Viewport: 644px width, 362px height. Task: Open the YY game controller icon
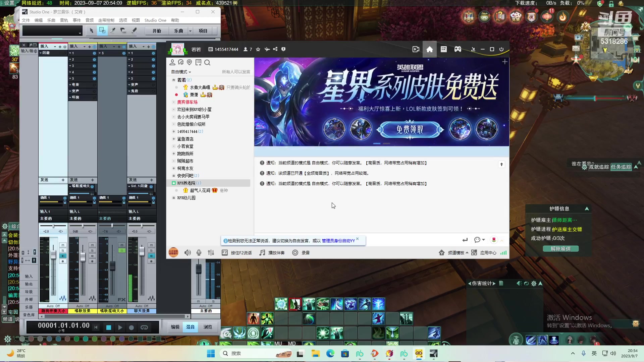[458, 49]
